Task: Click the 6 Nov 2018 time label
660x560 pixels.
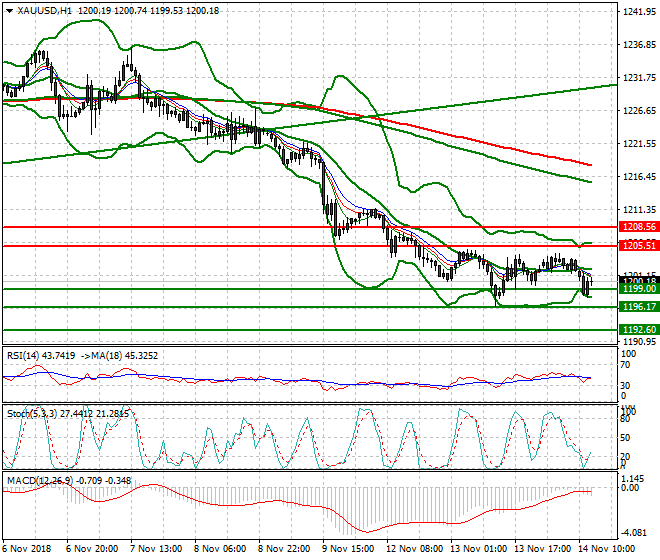Action: pos(27,549)
